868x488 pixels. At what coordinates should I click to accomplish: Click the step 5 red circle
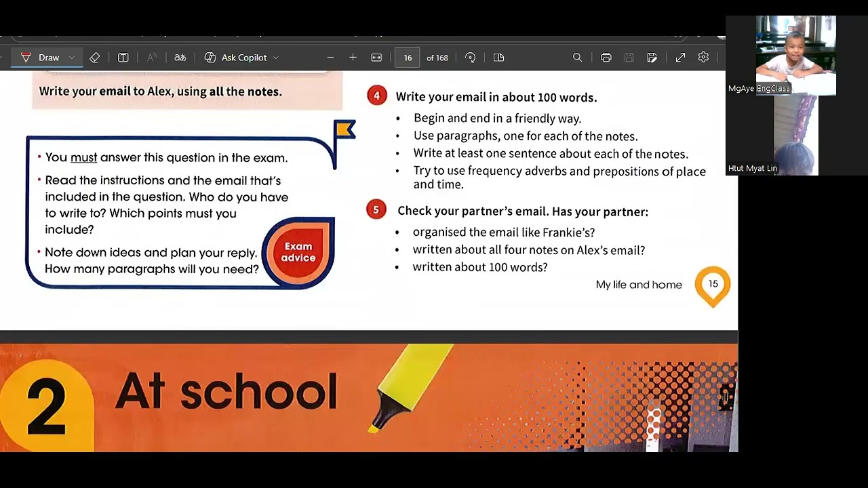click(x=376, y=210)
